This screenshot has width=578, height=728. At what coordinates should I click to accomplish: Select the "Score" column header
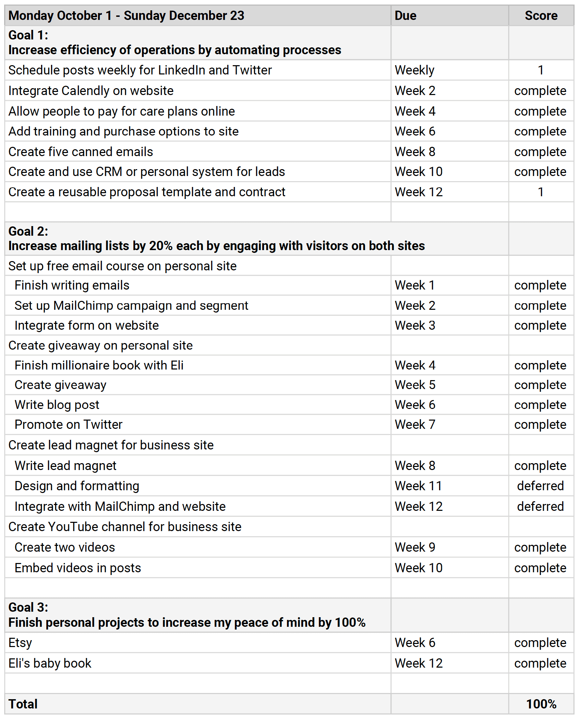click(541, 16)
